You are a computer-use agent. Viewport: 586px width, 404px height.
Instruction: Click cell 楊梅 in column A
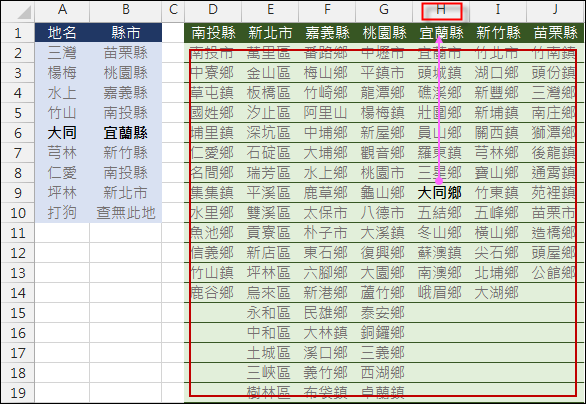click(x=62, y=73)
